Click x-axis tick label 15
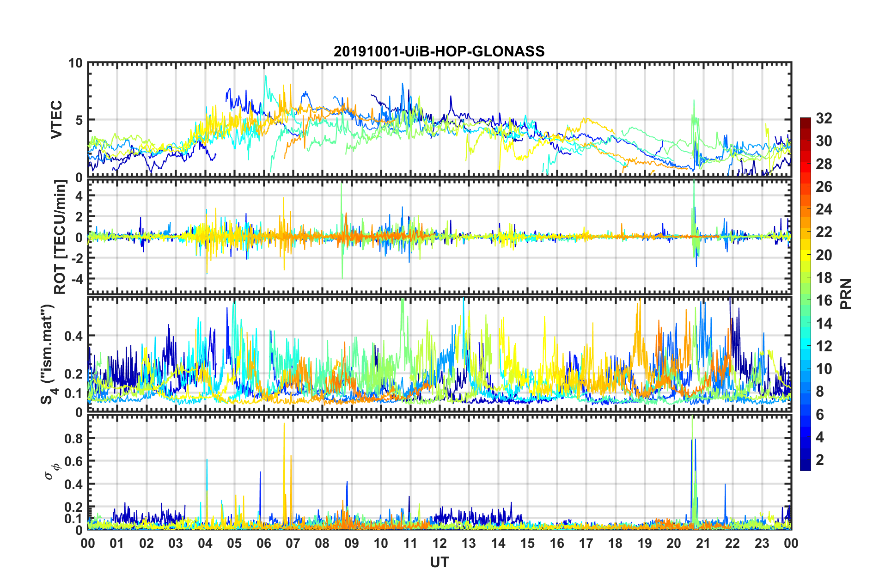The height and width of the screenshot is (588, 879). click(527, 543)
